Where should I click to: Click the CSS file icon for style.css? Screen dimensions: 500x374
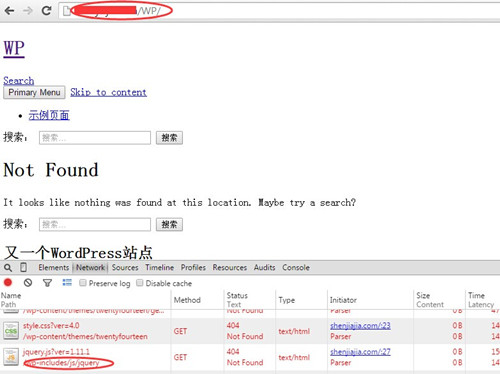[x=11, y=331]
